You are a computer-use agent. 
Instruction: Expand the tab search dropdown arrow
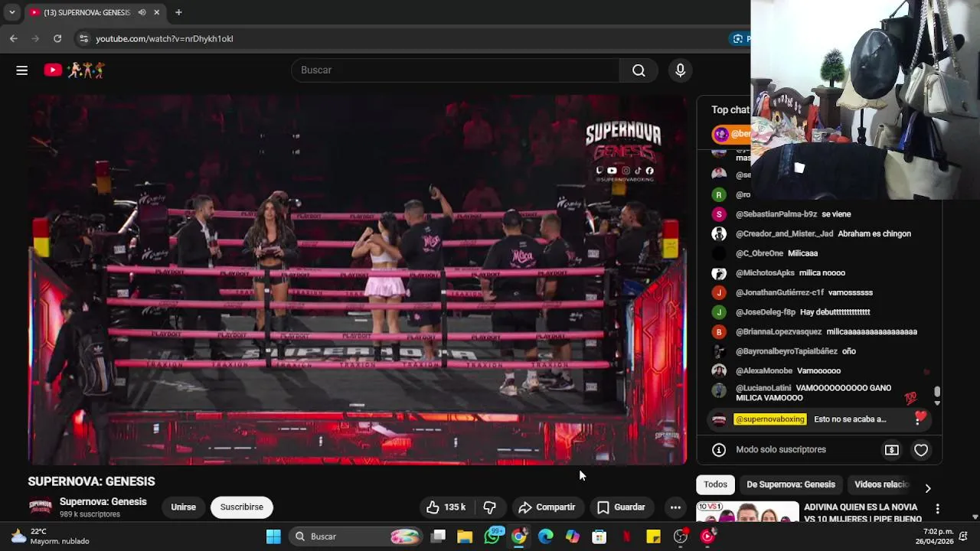tap(11, 12)
